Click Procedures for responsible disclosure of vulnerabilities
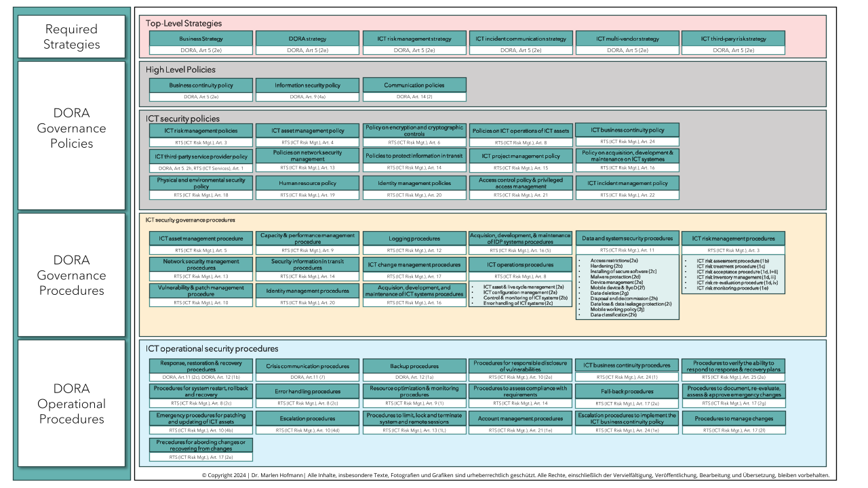The image size is (868, 488). (521, 365)
